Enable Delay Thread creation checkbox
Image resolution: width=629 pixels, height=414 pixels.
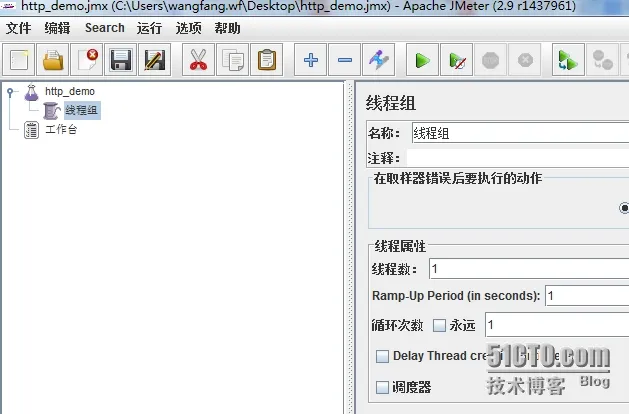(x=382, y=356)
